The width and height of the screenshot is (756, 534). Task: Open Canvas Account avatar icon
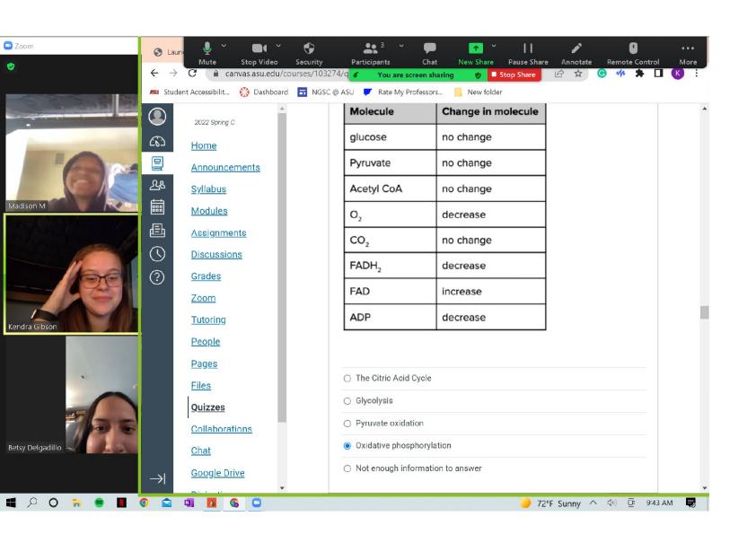pyautogui.click(x=157, y=117)
